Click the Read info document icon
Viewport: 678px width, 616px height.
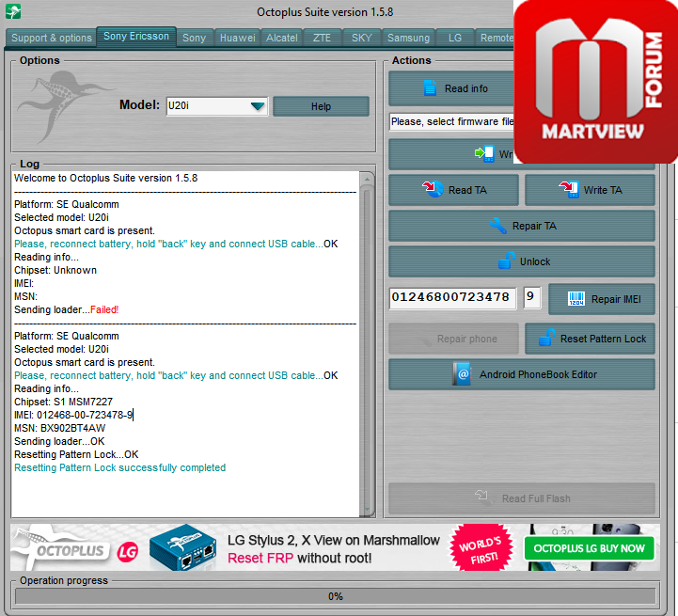[x=430, y=88]
